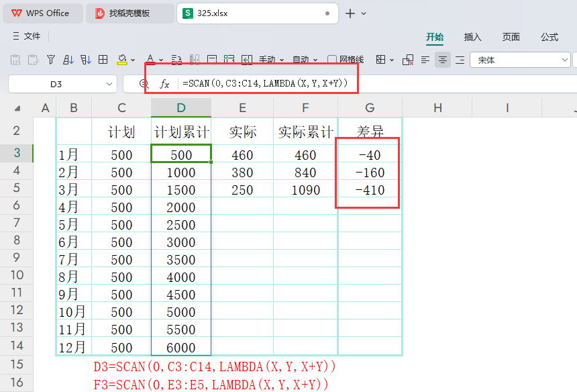This screenshot has height=392, width=577.
Task: Select the cell containing -160
Action: point(370,173)
